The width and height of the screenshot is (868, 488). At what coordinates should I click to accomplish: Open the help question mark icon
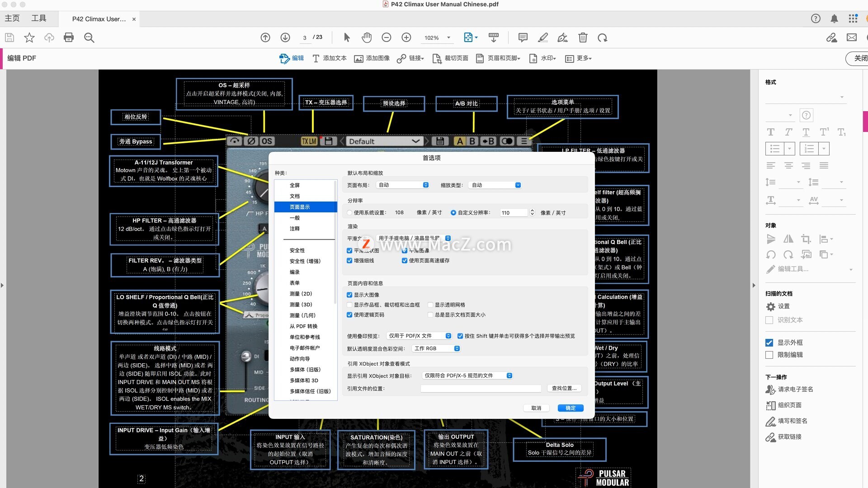point(816,19)
